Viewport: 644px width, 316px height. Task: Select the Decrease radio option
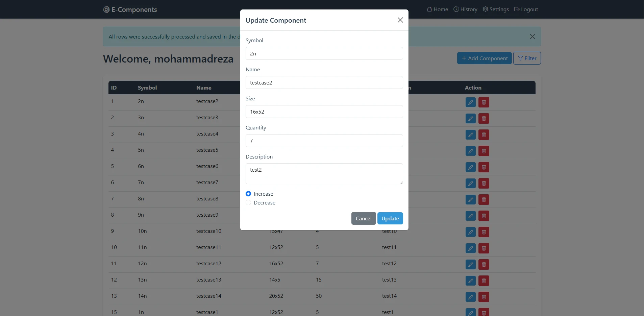click(248, 202)
